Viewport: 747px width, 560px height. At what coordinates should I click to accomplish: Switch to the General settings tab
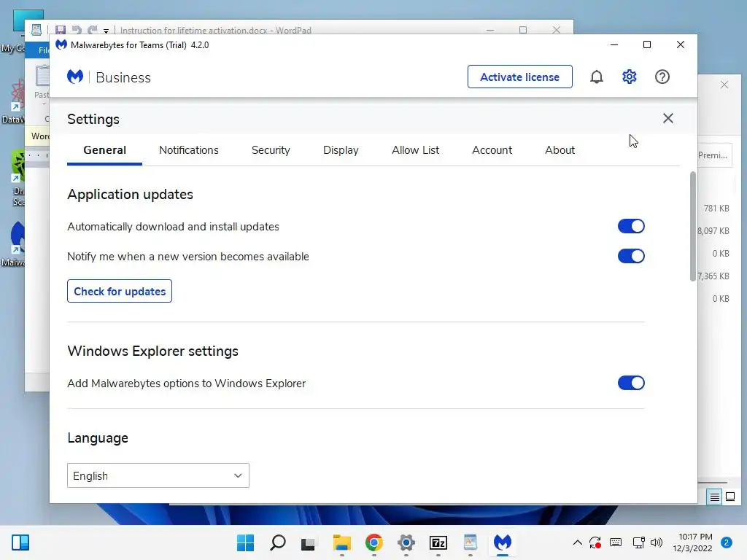[105, 150]
